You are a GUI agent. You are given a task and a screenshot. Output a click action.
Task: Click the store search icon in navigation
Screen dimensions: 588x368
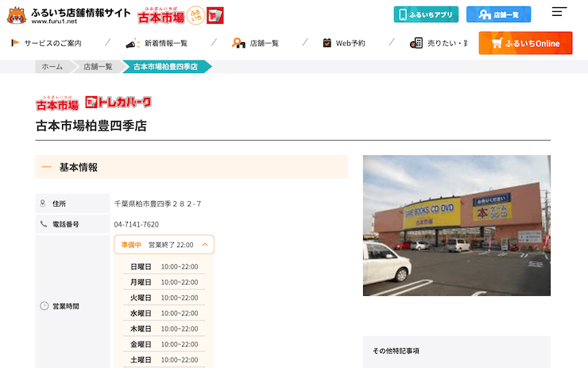238,43
